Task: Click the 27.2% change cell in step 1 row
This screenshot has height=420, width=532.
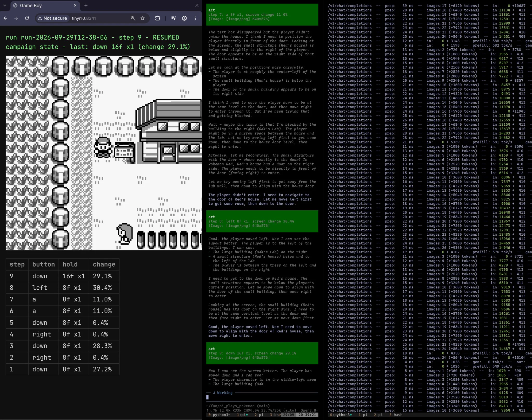Action: click(104, 369)
